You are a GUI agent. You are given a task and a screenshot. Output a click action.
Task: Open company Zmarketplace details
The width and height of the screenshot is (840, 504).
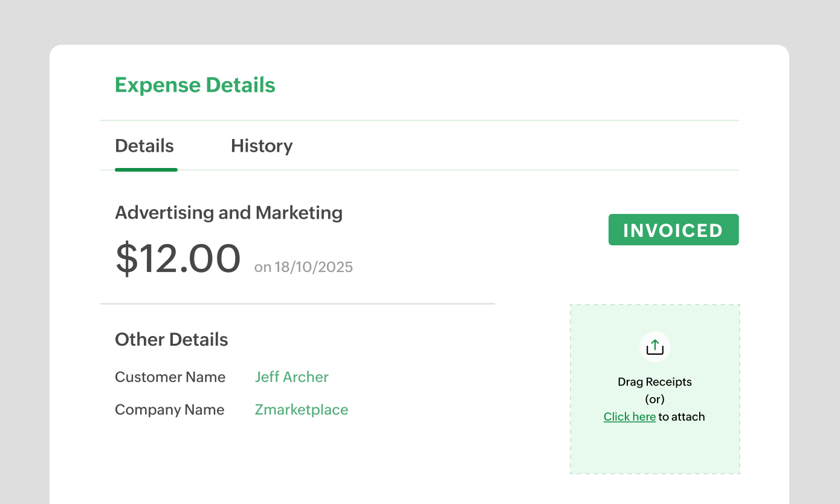pyautogui.click(x=301, y=409)
